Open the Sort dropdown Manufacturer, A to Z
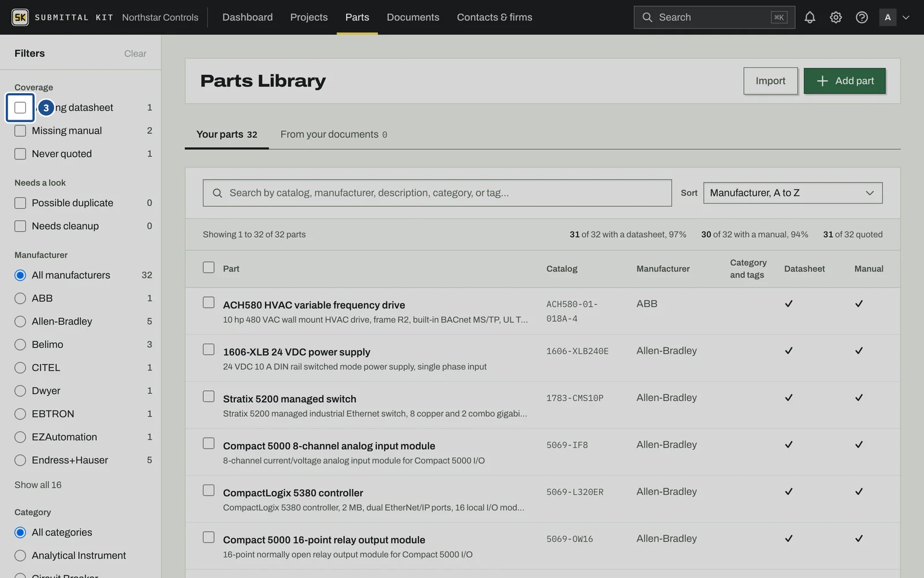 [x=792, y=193]
